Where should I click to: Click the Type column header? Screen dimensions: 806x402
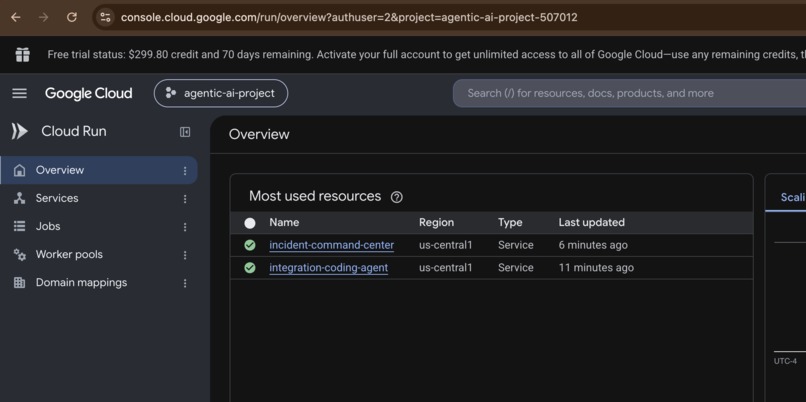click(x=510, y=223)
